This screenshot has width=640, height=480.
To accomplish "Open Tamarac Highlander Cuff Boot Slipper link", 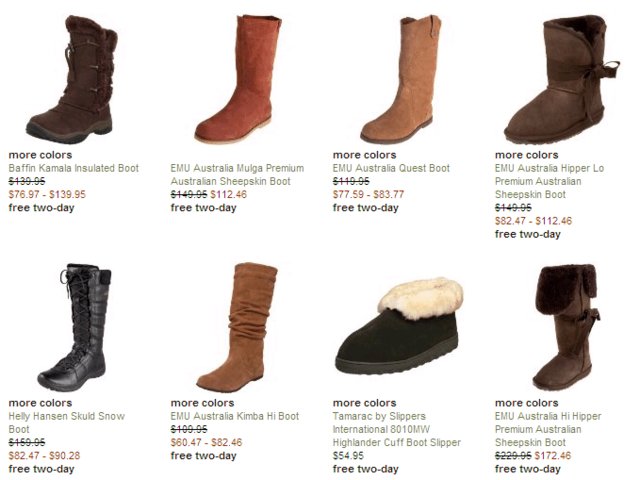I will (397, 429).
